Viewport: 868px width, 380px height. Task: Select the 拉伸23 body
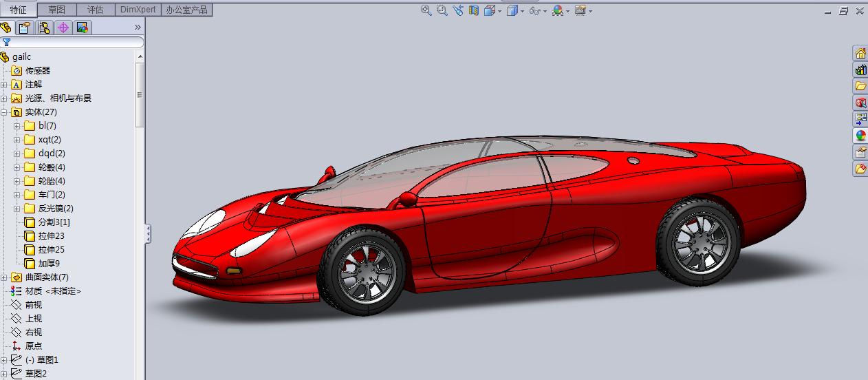(x=51, y=235)
